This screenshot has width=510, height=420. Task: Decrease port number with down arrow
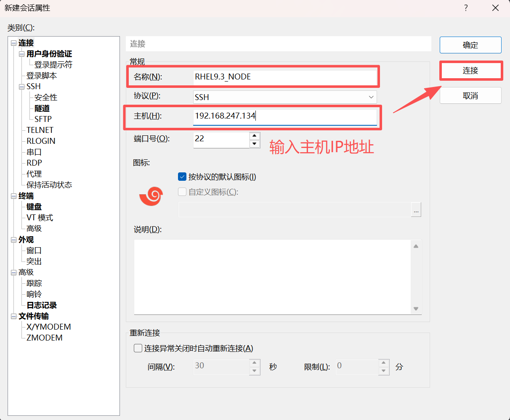click(x=255, y=144)
